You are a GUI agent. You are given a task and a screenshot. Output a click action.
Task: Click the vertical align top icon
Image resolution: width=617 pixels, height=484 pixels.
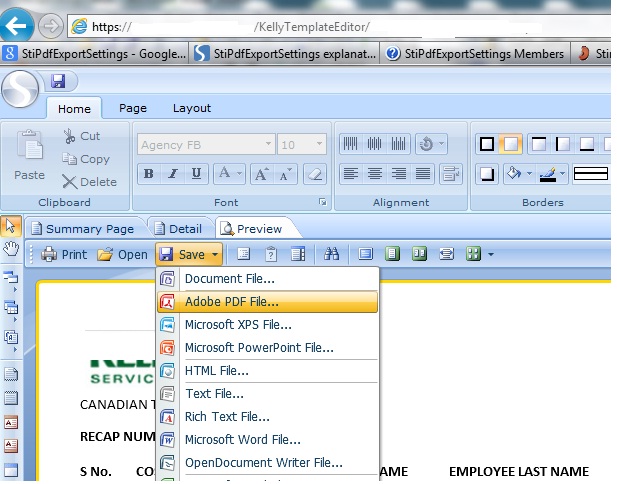[351, 144]
